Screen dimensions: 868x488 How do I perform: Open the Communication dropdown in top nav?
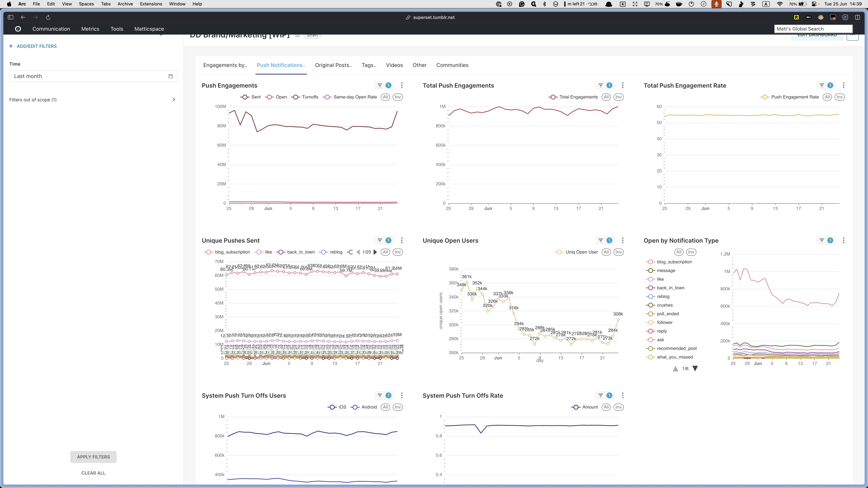pos(51,29)
